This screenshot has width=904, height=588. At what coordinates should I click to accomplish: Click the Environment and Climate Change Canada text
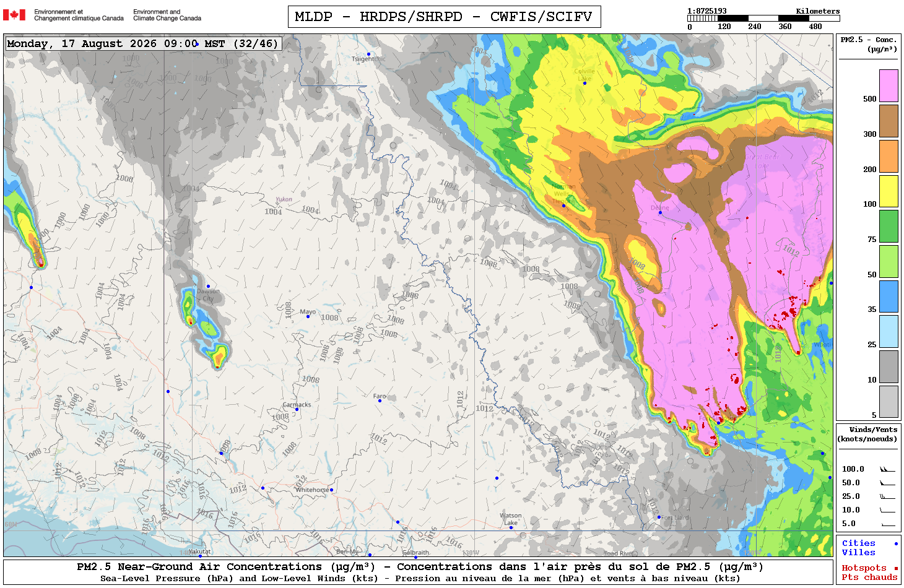167,15
